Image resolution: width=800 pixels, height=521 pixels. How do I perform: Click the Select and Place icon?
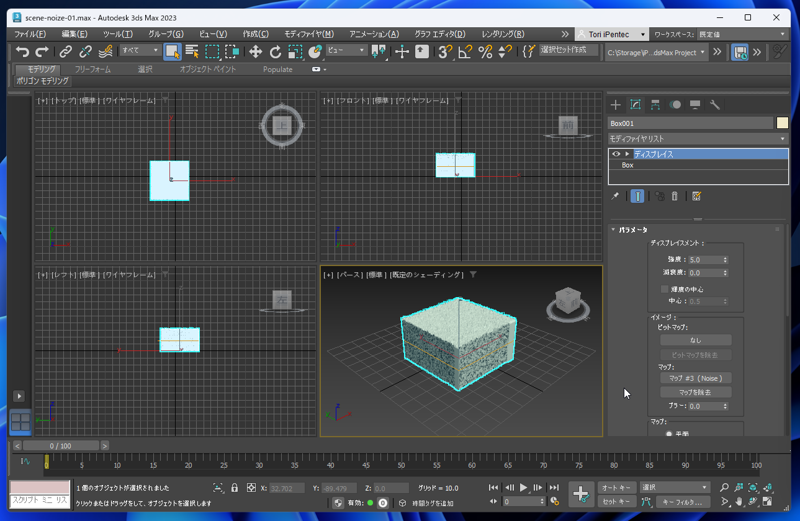coord(315,52)
